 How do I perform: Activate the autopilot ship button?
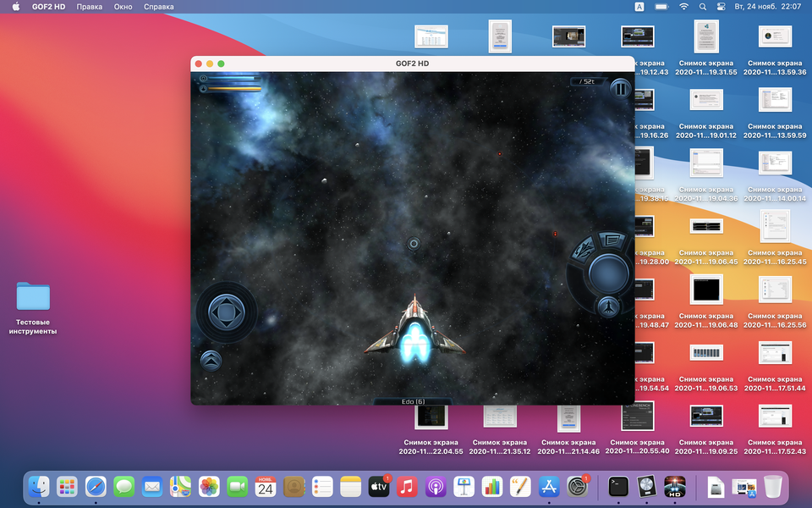tap(608, 306)
